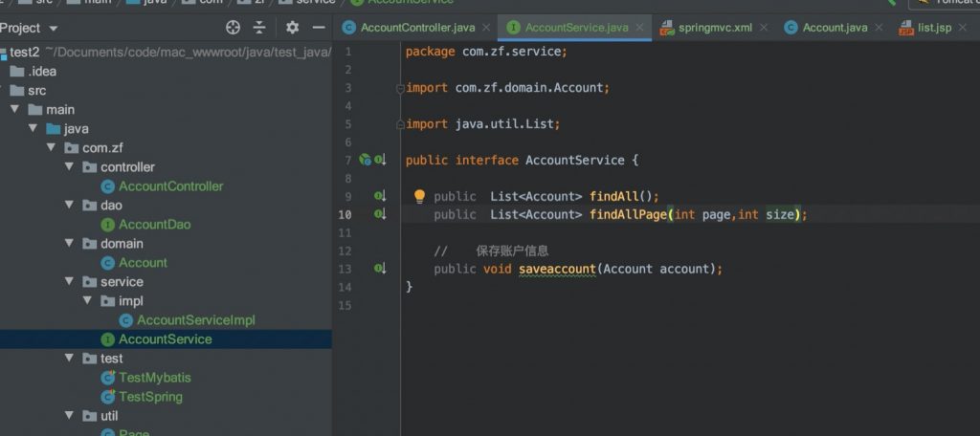This screenshot has width=980, height=436.
Task: Click implemented-method gutter icon on line 9
Action: pyautogui.click(x=380, y=196)
